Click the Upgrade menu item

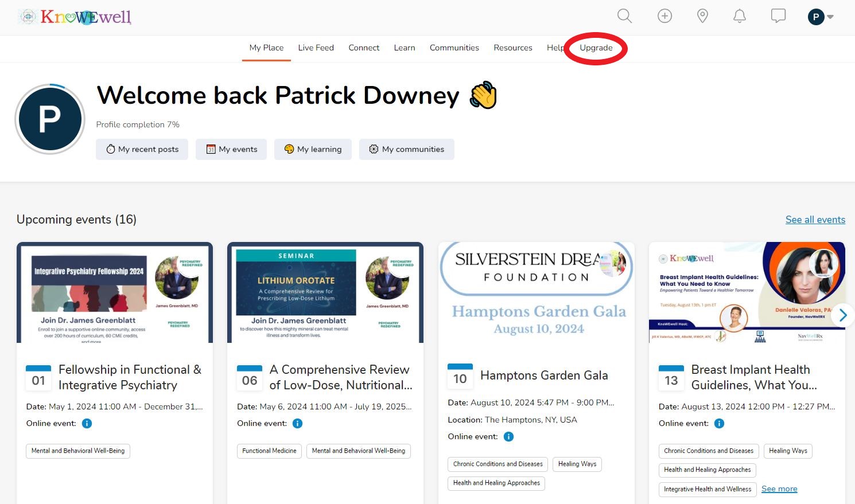(x=596, y=48)
